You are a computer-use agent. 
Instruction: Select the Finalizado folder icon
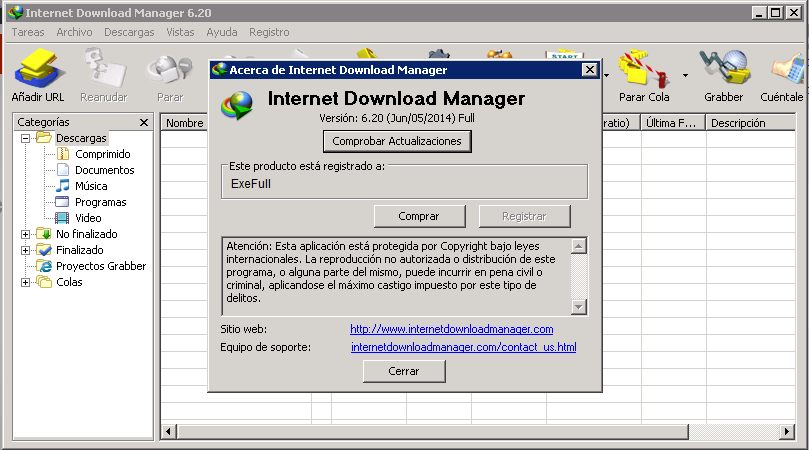pos(44,250)
